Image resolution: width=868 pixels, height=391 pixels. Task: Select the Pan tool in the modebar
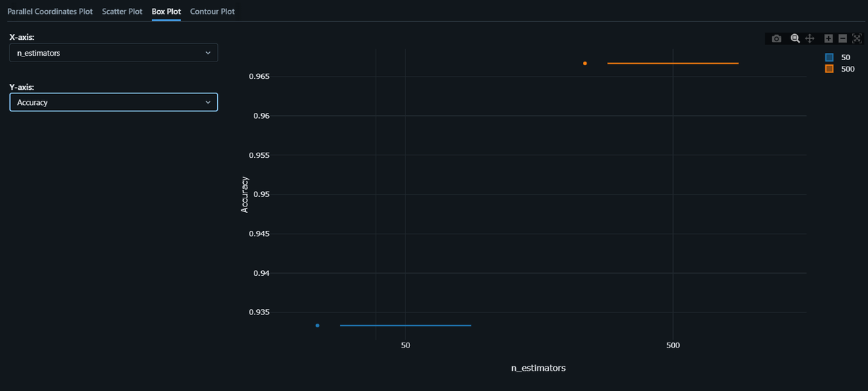tap(810, 38)
